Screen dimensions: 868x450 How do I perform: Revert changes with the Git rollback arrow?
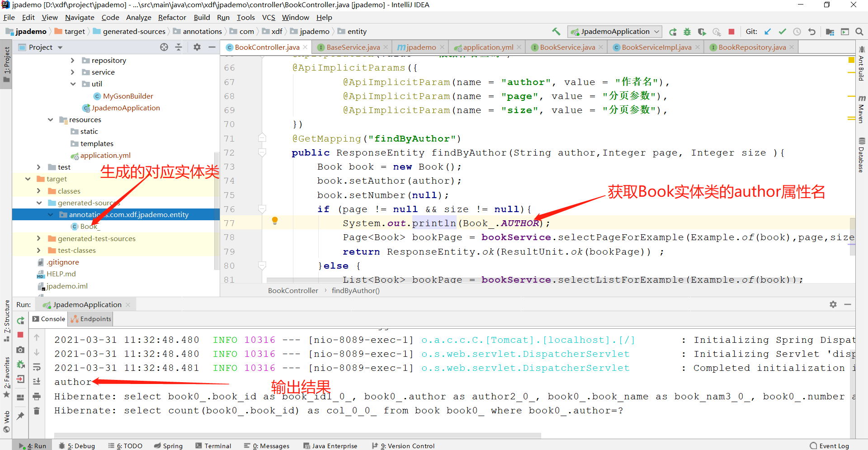[812, 32]
